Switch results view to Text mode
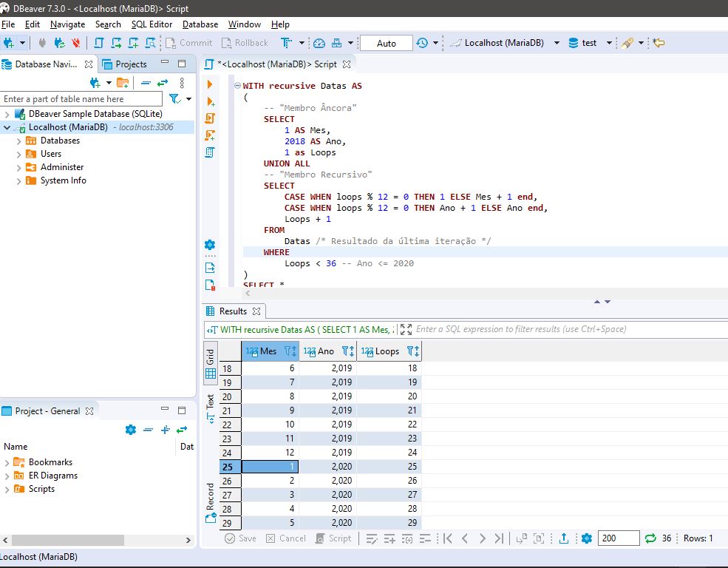 point(211,408)
